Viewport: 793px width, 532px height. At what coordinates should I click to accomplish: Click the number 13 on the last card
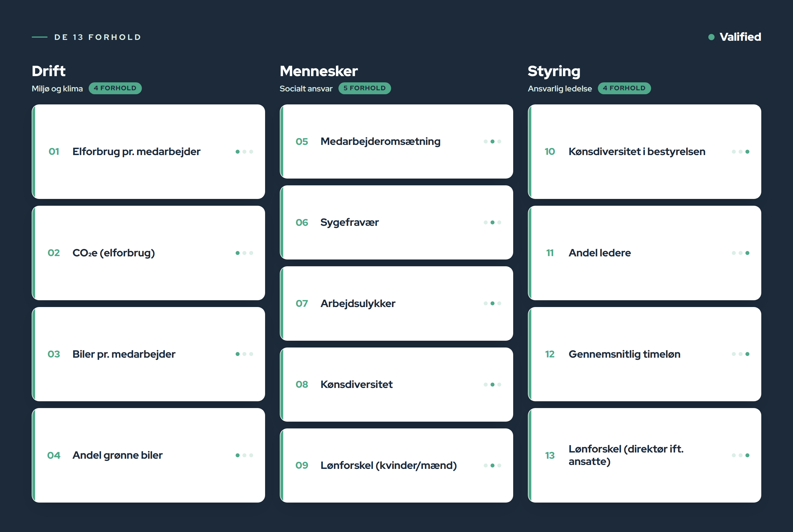coord(550,455)
